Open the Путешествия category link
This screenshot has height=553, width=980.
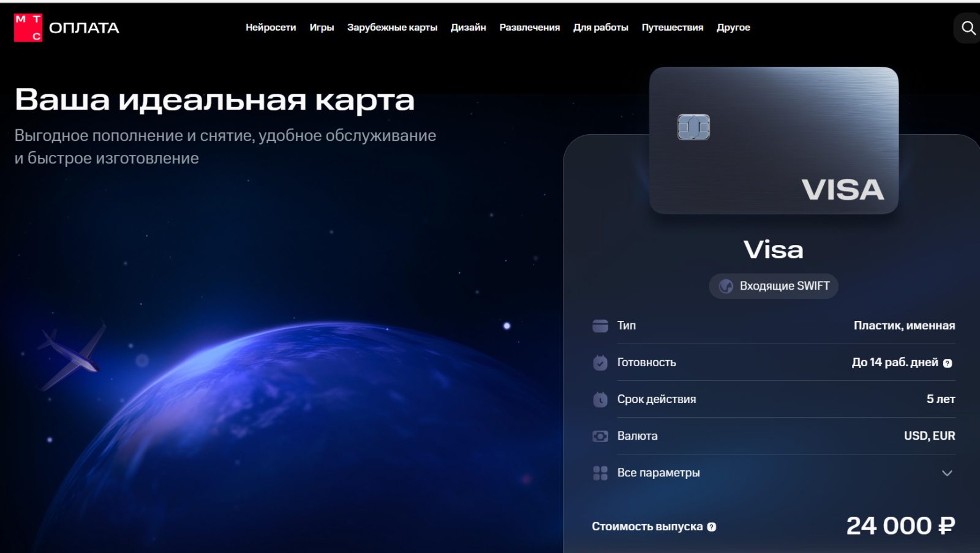point(672,28)
